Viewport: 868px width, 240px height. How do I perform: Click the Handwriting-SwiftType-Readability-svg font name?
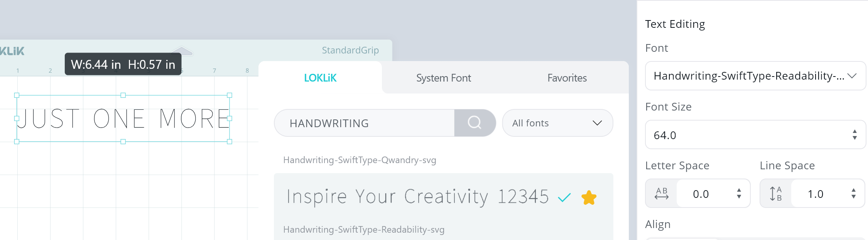364,230
